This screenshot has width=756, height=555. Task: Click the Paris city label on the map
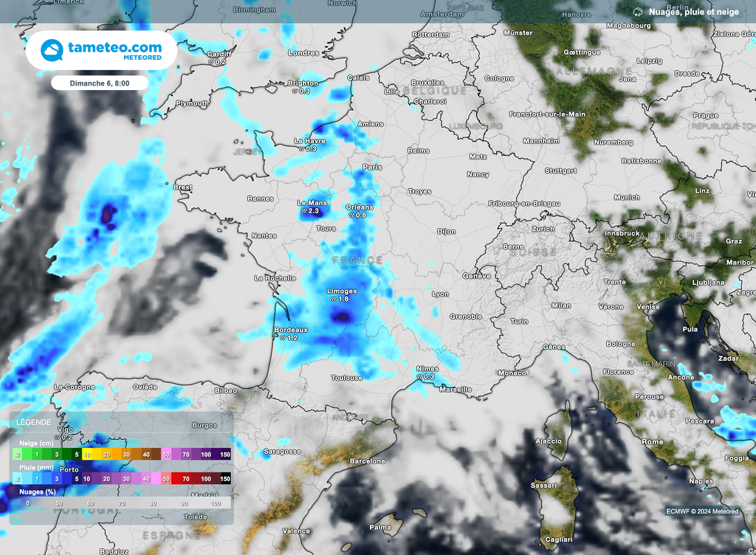click(373, 167)
